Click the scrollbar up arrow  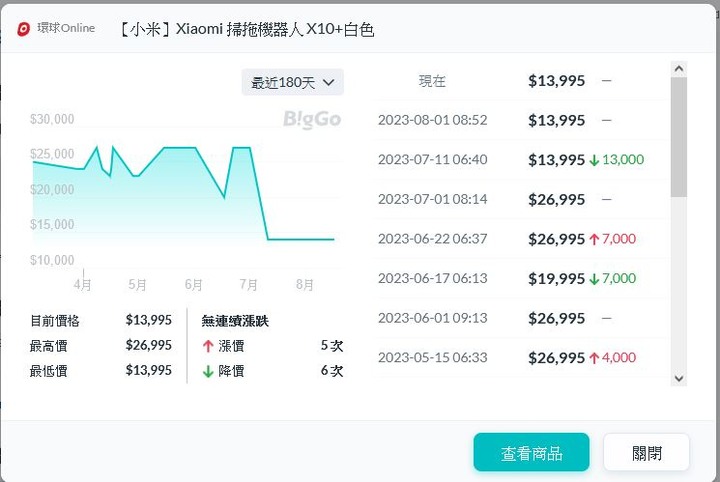tap(679, 69)
